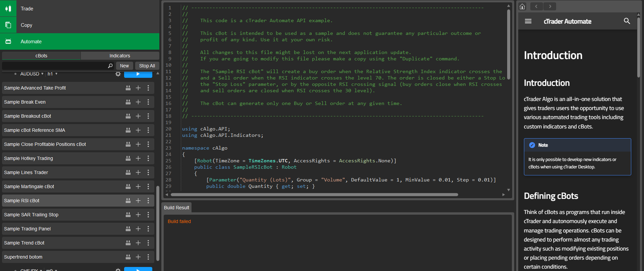Add instance to Supertrend botom
The image size is (644, 271).
138,257
